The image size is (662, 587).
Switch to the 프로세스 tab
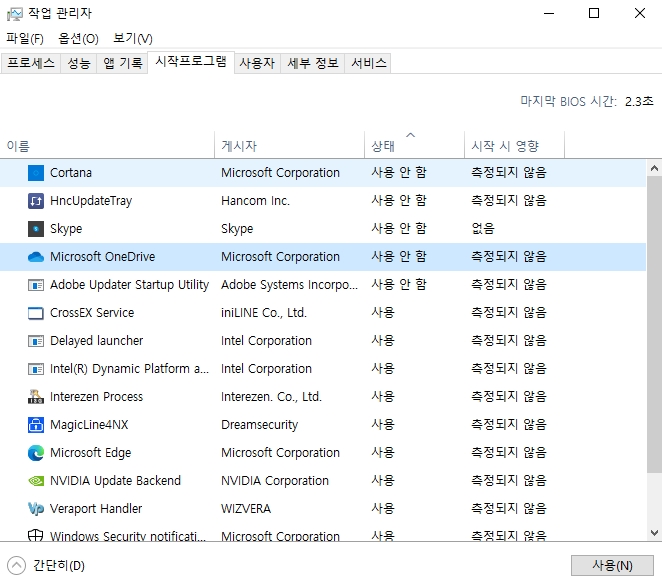coord(31,63)
